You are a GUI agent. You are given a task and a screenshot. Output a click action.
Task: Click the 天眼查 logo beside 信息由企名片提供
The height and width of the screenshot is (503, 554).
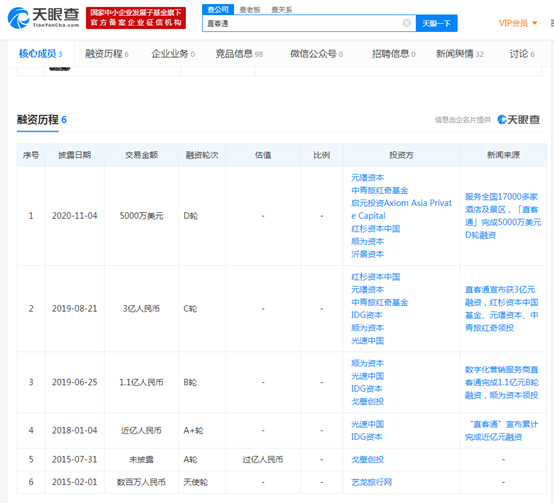(518, 120)
